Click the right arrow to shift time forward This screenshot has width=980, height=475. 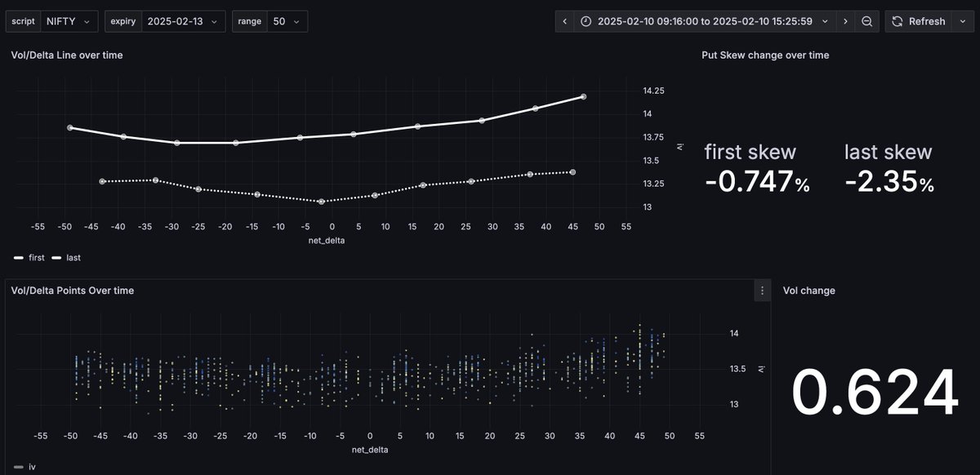tap(846, 20)
